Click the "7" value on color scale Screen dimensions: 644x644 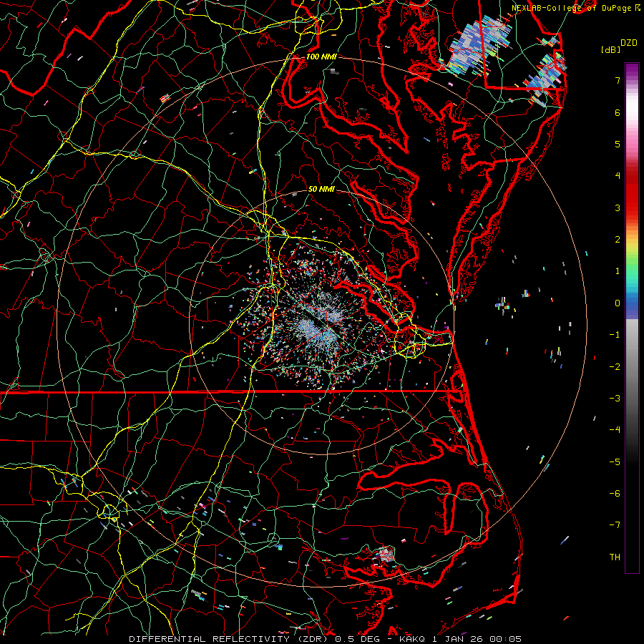(618, 80)
